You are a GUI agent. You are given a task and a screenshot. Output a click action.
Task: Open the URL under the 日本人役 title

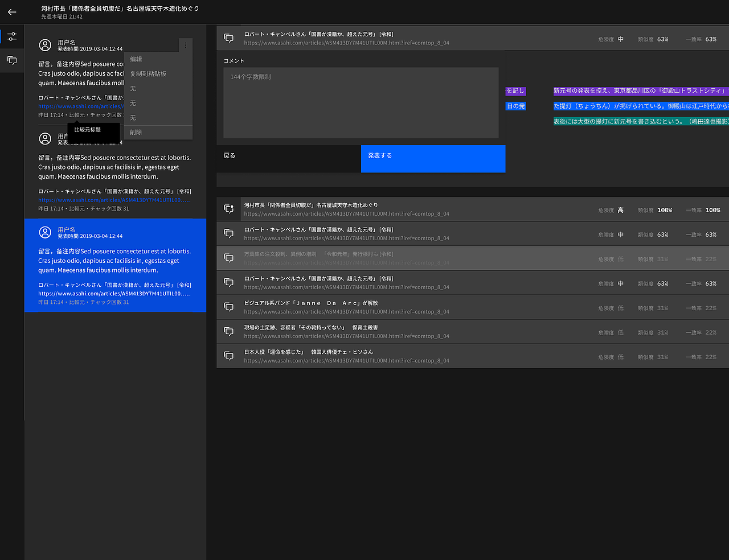[x=347, y=361]
